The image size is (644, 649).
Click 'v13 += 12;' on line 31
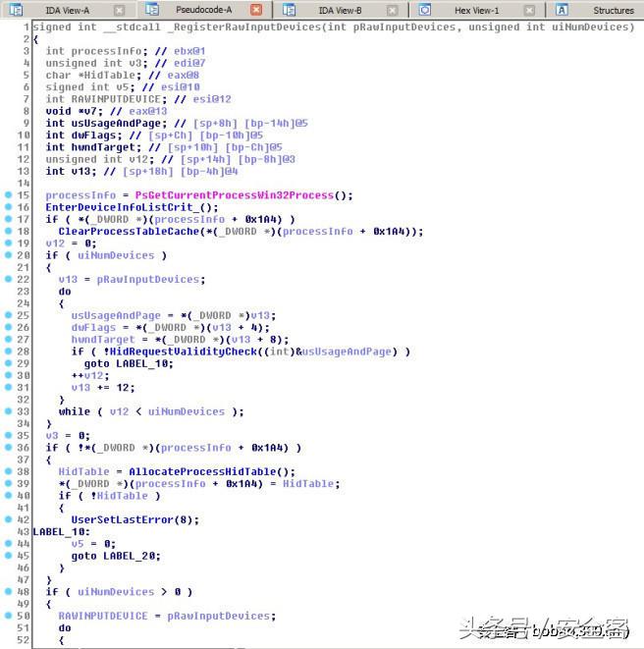coord(103,388)
